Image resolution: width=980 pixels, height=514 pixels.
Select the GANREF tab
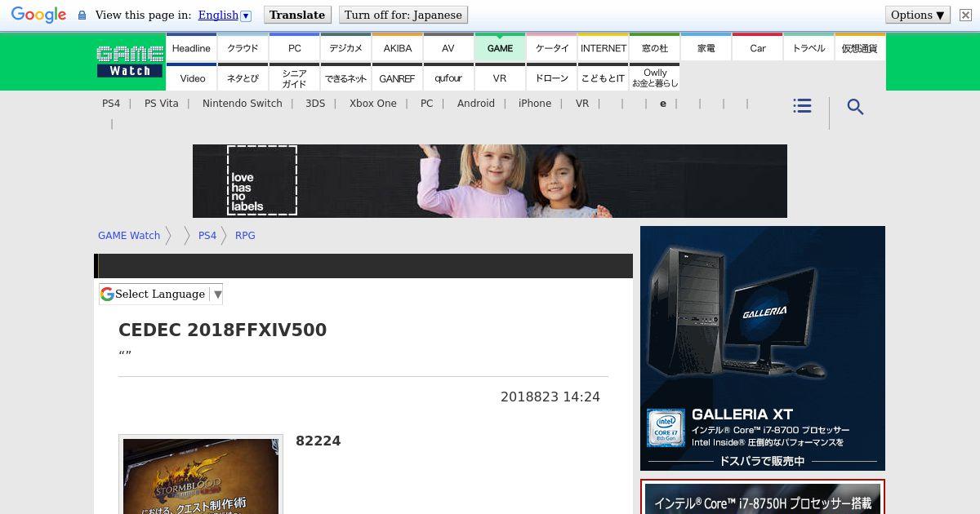pyautogui.click(x=397, y=78)
